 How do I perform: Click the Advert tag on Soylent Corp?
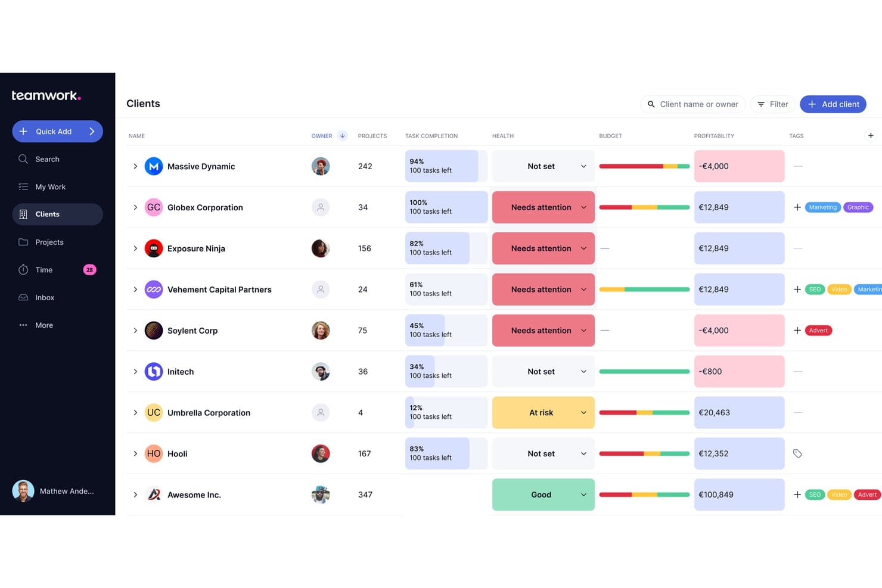click(818, 331)
